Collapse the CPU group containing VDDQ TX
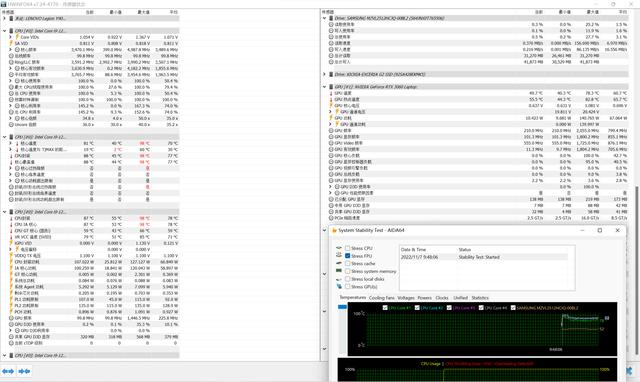Image resolution: width=640 pixels, height=382 pixels. (4, 212)
